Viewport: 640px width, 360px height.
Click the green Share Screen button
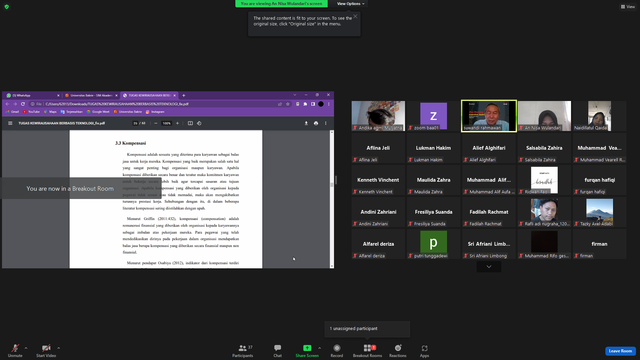(x=307, y=350)
